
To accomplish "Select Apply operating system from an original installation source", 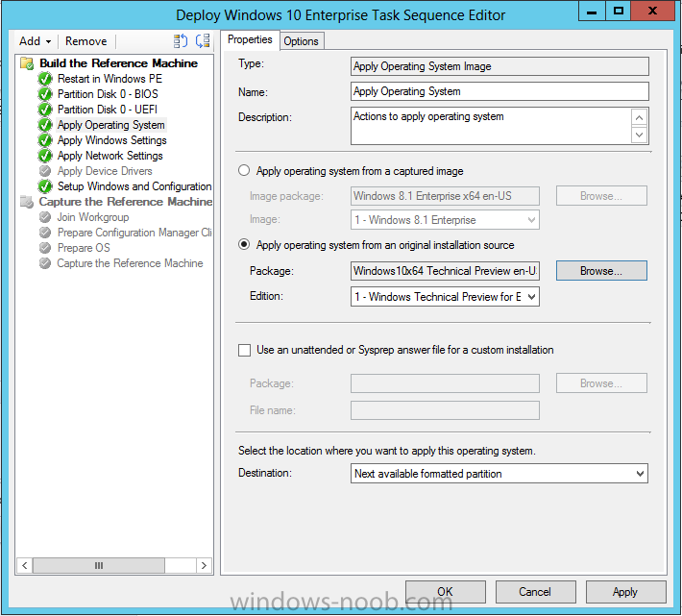I will [x=244, y=244].
